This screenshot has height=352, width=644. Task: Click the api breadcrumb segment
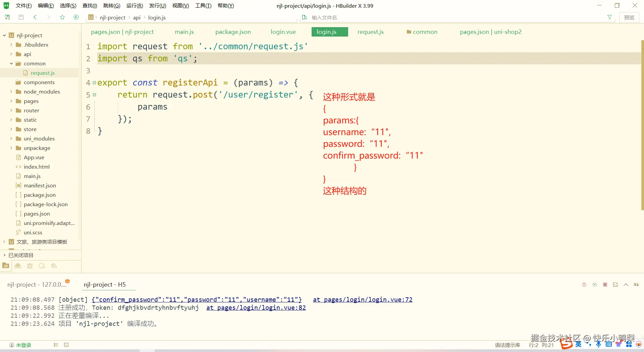click(x=137, y=17)
